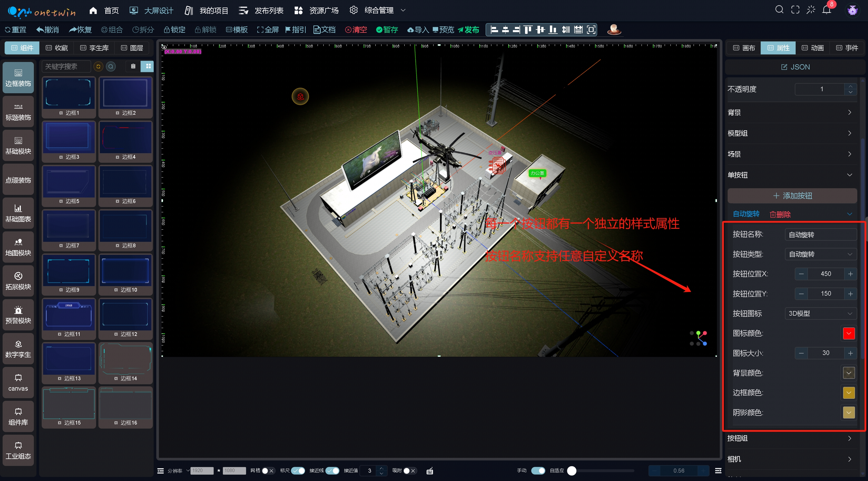Open the 按钮类型 dropdown

point(820,254)
